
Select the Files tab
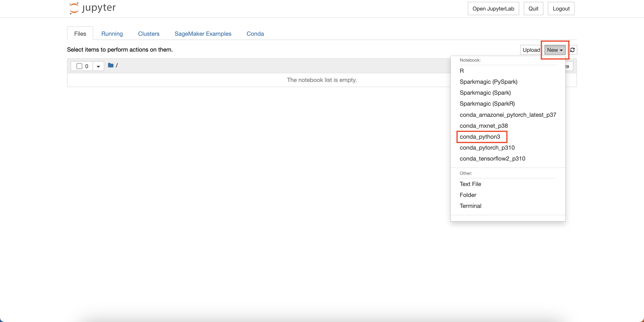click(80, 34)
